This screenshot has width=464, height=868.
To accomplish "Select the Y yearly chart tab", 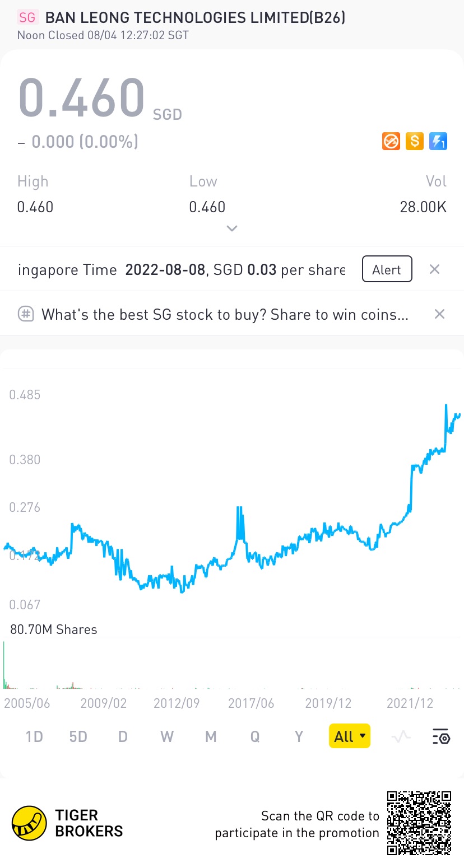I will tap(299, 736).
